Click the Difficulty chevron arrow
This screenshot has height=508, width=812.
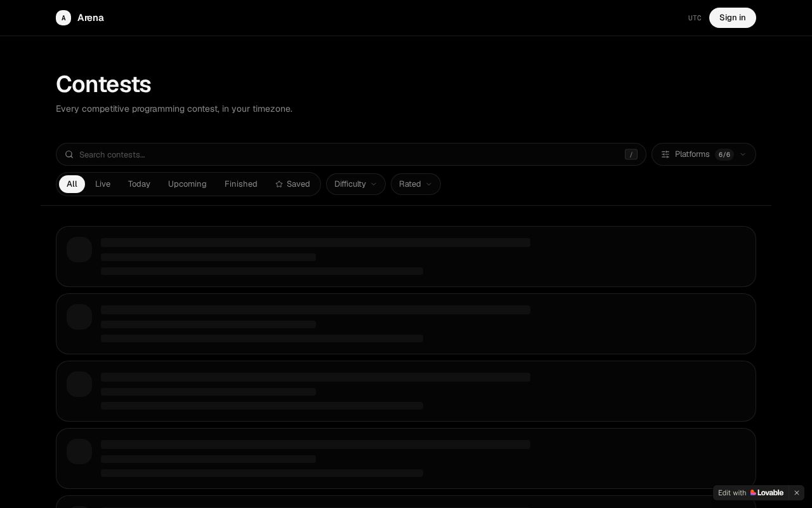374,184
